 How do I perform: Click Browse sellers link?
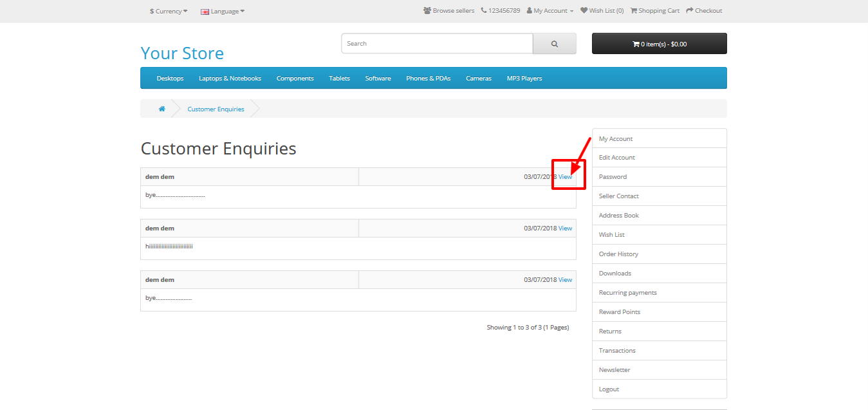tap(449, 11)
